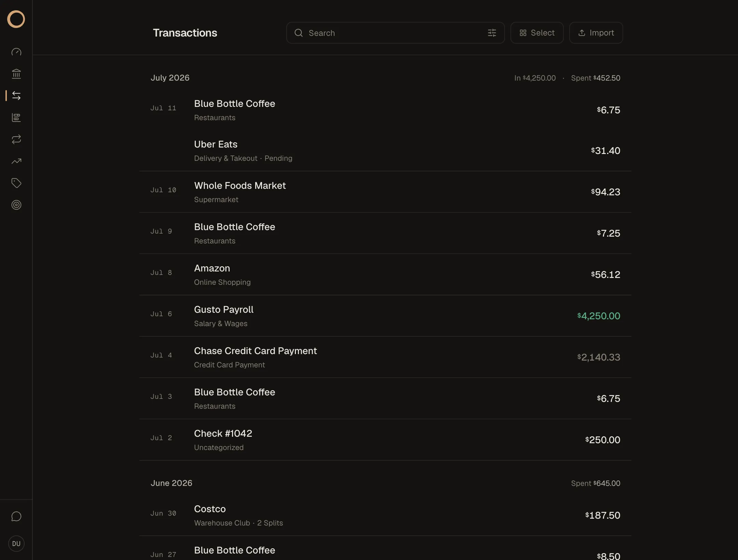This screenshot has width=738, height=560.
Task: Open the Costco transaction with 2 splits
Action: point(385,515)
